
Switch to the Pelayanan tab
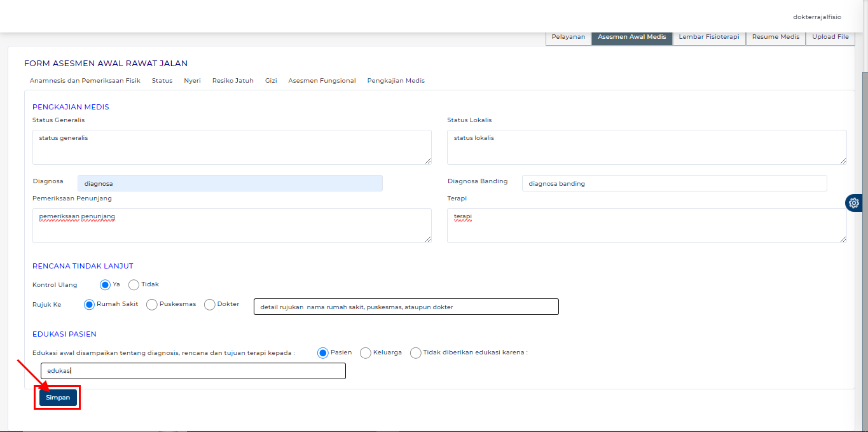[x=568, y=38]
